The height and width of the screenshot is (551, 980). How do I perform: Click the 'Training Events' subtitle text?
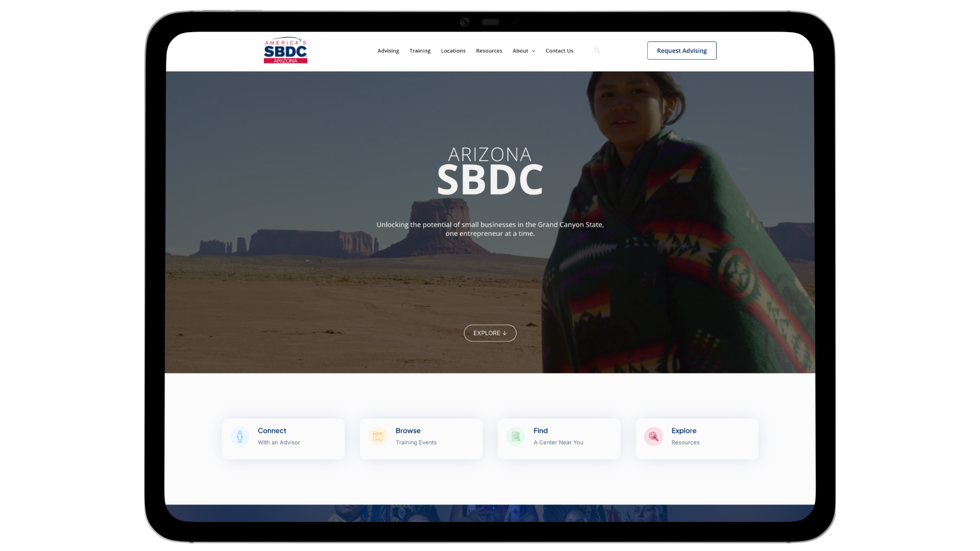pos(416,442)
